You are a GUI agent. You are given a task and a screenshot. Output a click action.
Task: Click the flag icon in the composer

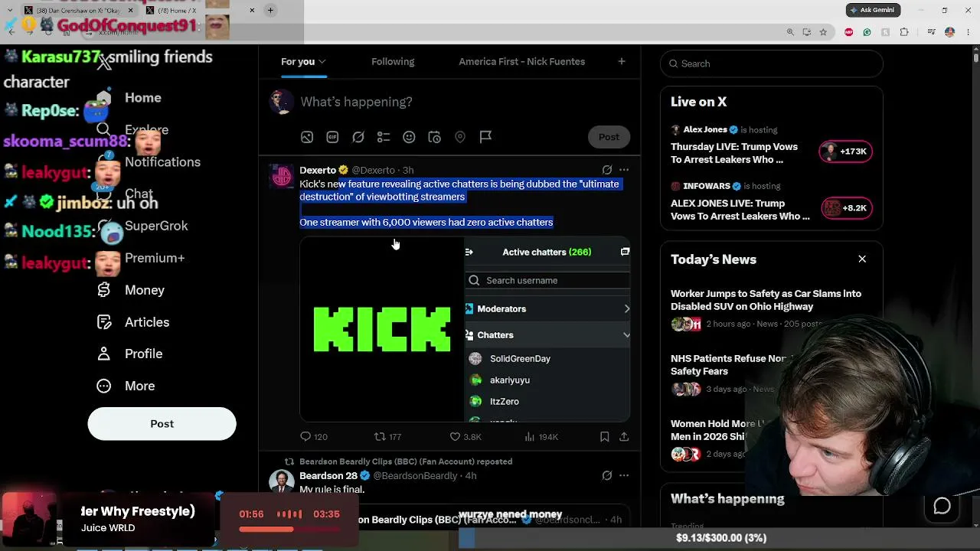tap(485, 137)
